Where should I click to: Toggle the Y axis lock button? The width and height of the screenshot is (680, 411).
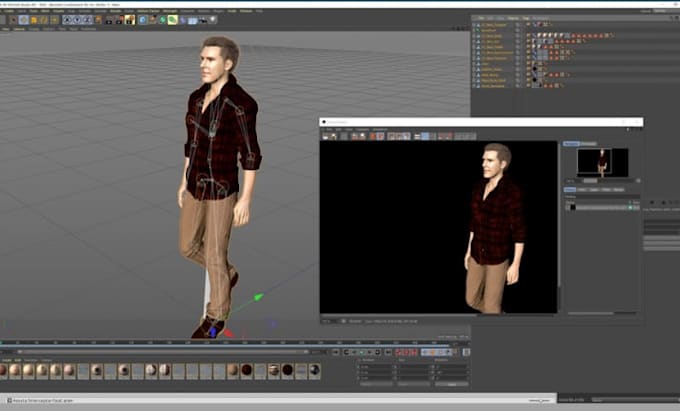click(77, 20)
